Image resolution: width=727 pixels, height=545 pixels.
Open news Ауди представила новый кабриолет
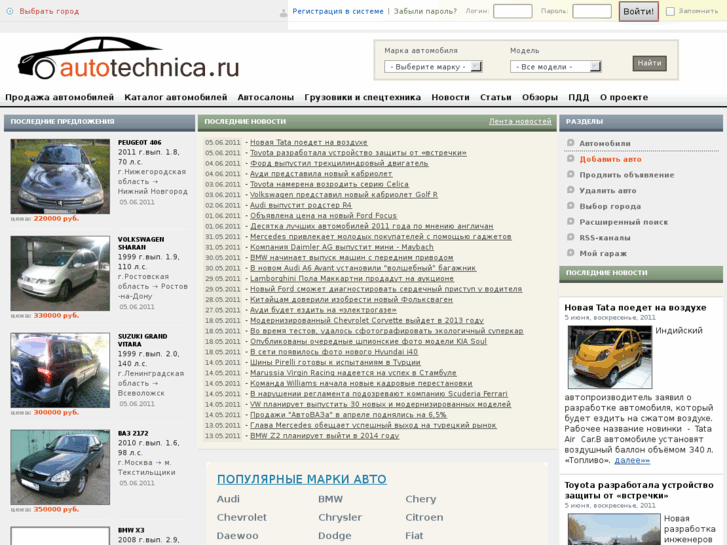click(321, 174)
